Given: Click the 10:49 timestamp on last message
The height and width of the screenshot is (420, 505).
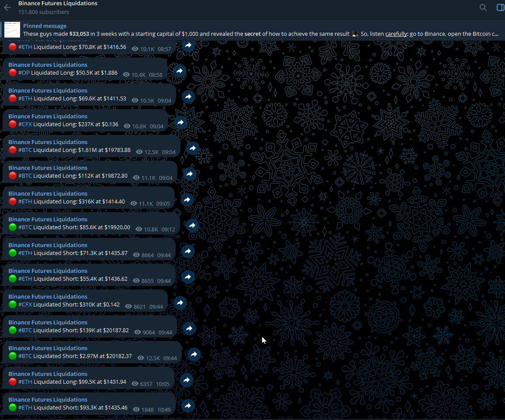Looking at the screenshot, I should 164,410.
